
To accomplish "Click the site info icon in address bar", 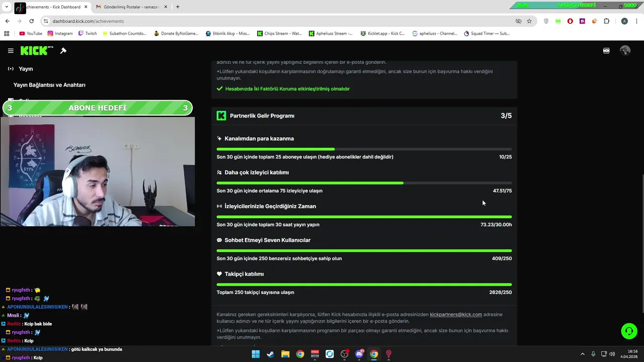I will (46, 21).
